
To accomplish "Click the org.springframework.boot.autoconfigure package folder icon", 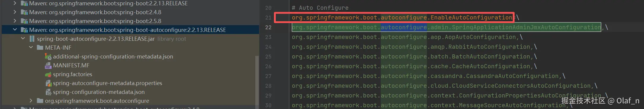I will (40, 101).
